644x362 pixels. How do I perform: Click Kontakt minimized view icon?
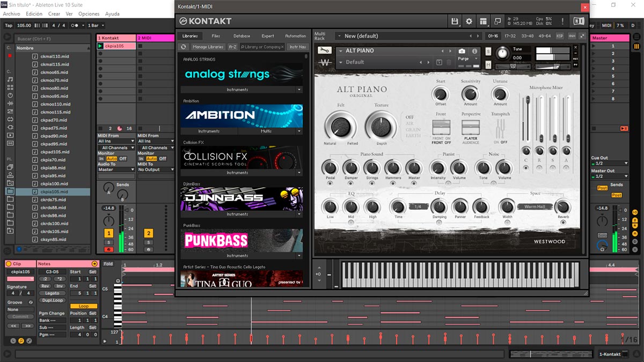pos(497,21)
